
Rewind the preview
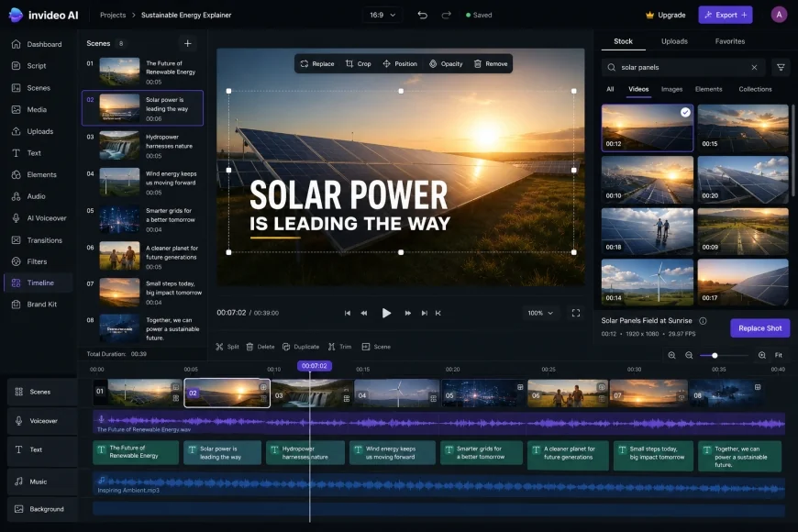click(364, 313)
